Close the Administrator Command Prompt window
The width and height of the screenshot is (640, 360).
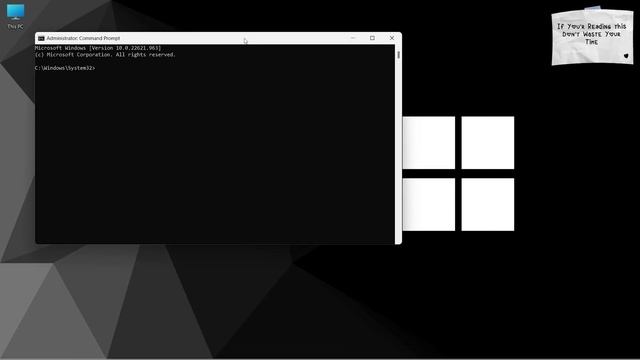tap(392, 38)
